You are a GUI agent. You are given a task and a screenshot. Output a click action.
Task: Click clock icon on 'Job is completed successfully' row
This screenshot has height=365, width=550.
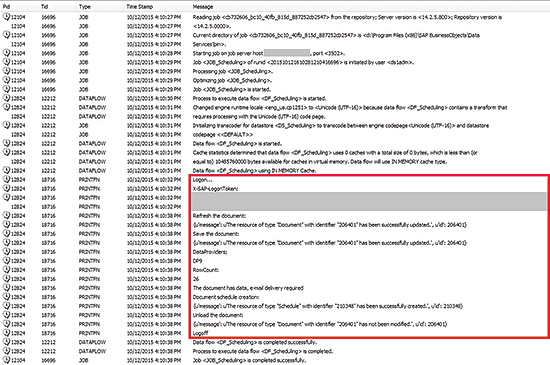tap(6, 360)
